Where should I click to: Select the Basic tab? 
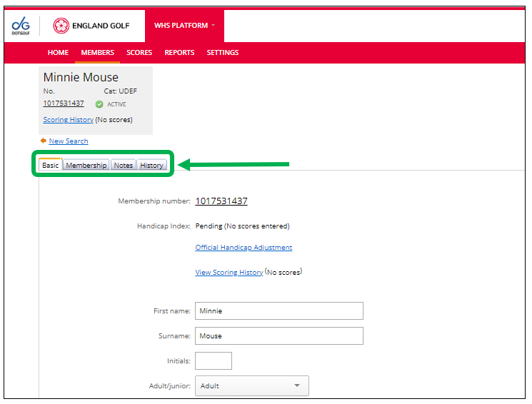pos(51,165)
